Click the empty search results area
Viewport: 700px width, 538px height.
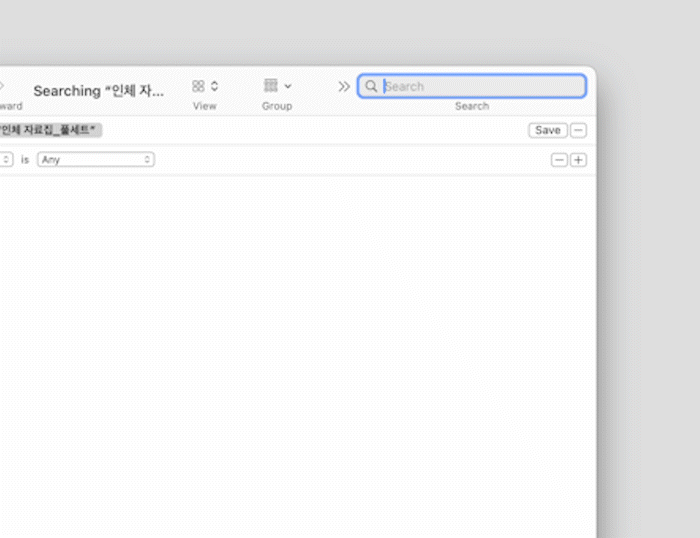(x=300, y=350)
